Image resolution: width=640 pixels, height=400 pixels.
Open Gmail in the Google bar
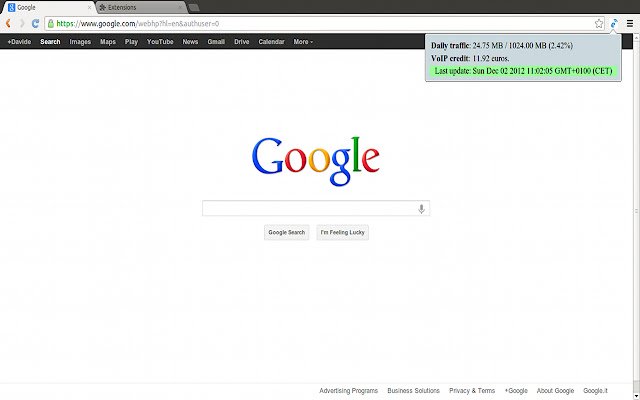coord(216,42)
